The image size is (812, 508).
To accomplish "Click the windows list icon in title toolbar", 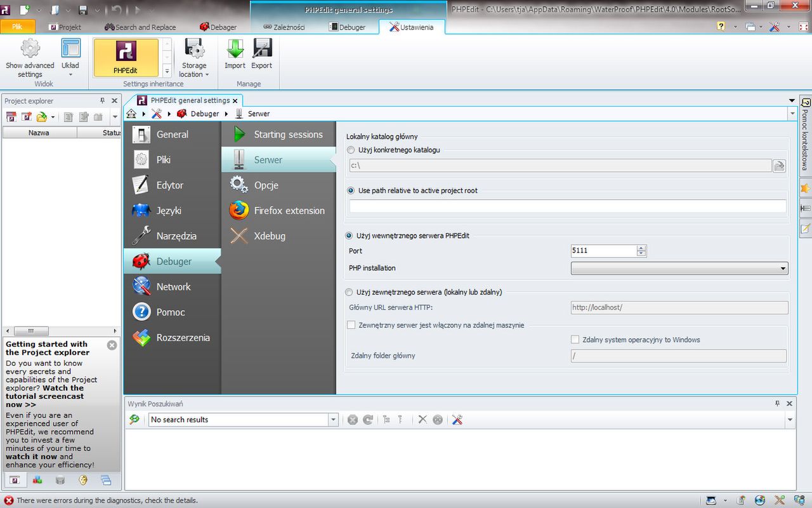I will 750,27.
